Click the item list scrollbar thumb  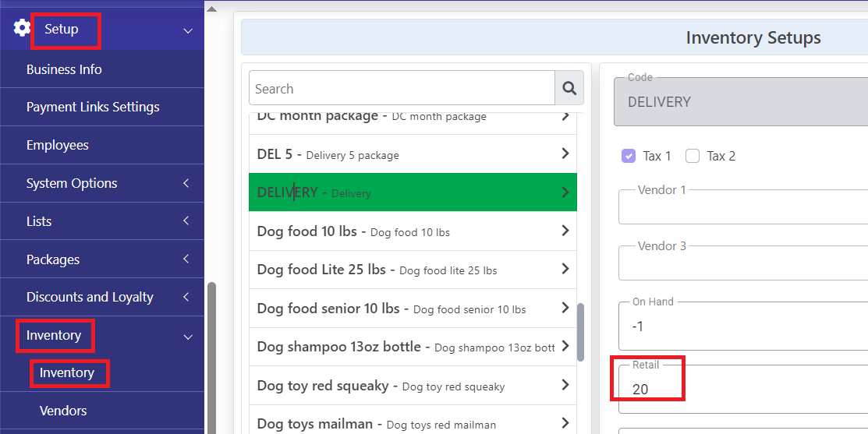pyautogui.click(x=580, y=332)
